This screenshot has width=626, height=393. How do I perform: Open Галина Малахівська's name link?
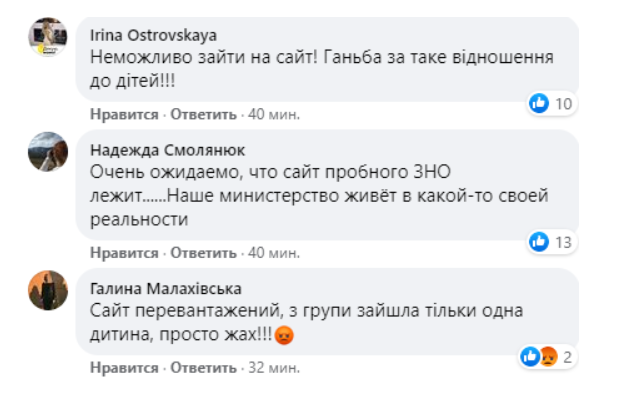(166, 289)
